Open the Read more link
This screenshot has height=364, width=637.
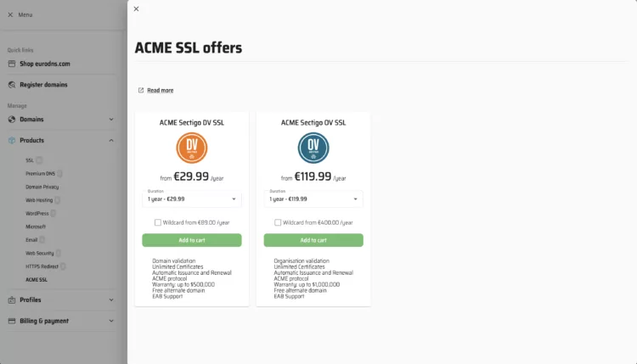160,90
